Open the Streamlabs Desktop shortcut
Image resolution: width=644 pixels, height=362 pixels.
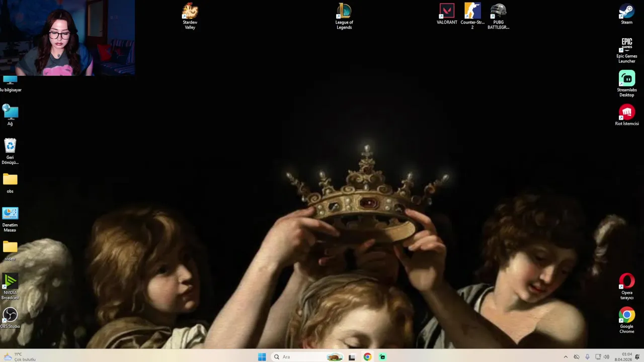[626, 83]
